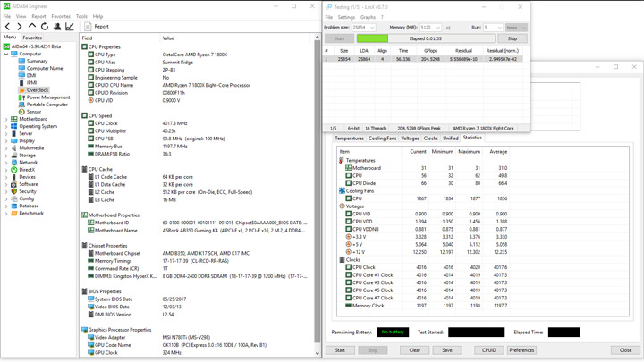The height and width of the screenshot is (362, 644).
Task: Click the Stop button in LinX
Action: pyautogui.click(x=512, y=38)
